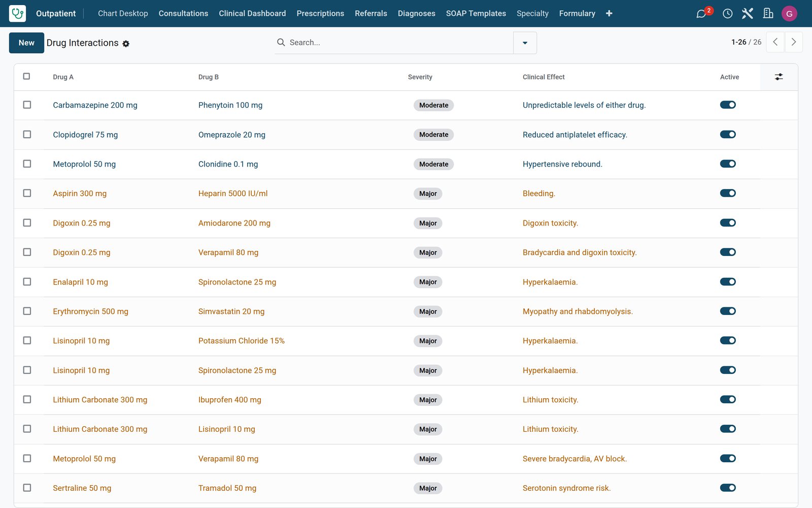Image resolution: width=812 pixels, height=508 pixels.
Task: Click the Ibuprofen 400 mg cell
Action: pos(229,400)
